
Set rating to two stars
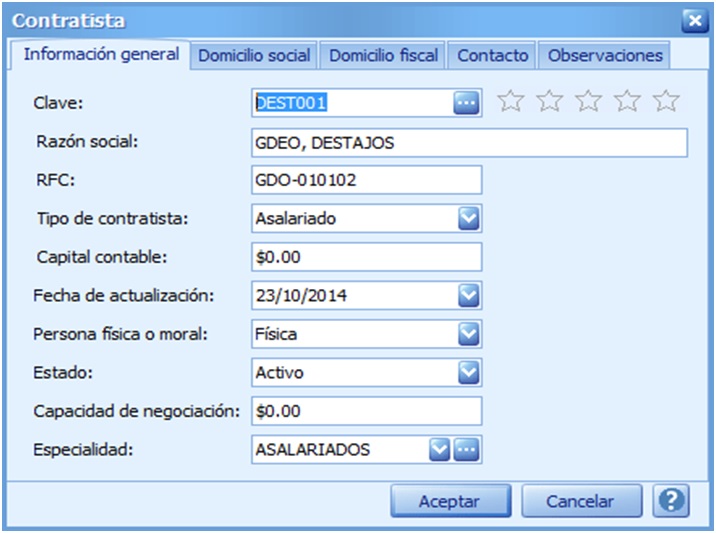click(x=549, y=100)
